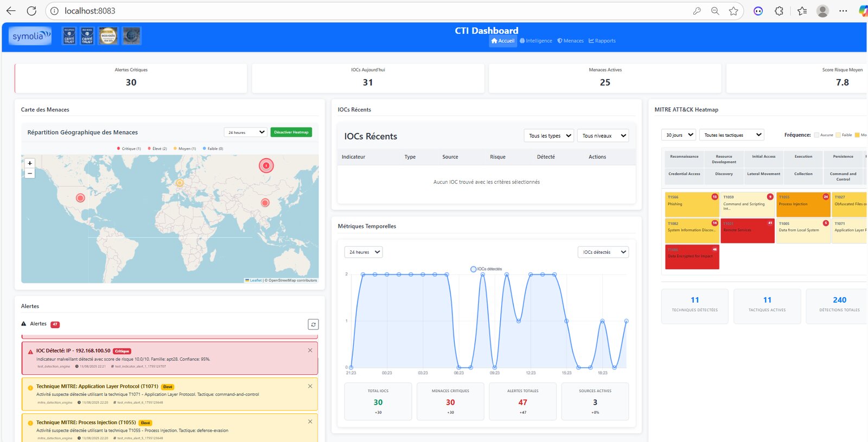Close the Application Layer Protocol (T1071) alert

(310, 386)
